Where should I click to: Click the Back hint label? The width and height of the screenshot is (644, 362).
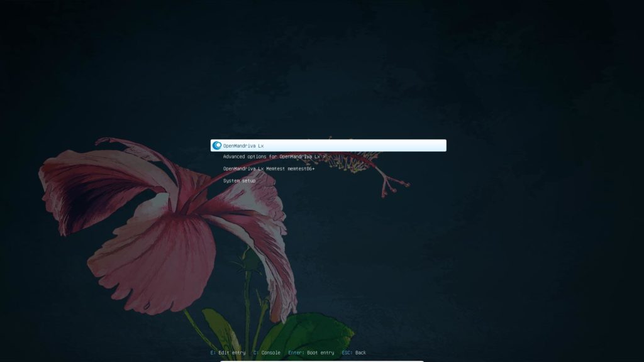click(360, 353)
